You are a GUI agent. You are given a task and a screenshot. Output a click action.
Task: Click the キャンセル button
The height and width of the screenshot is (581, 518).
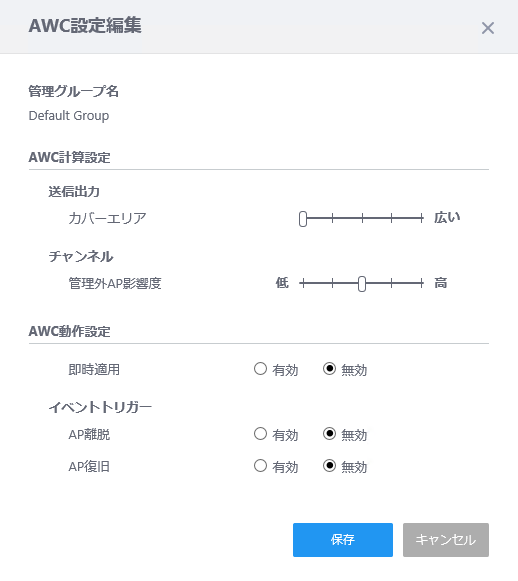(446, 540)
